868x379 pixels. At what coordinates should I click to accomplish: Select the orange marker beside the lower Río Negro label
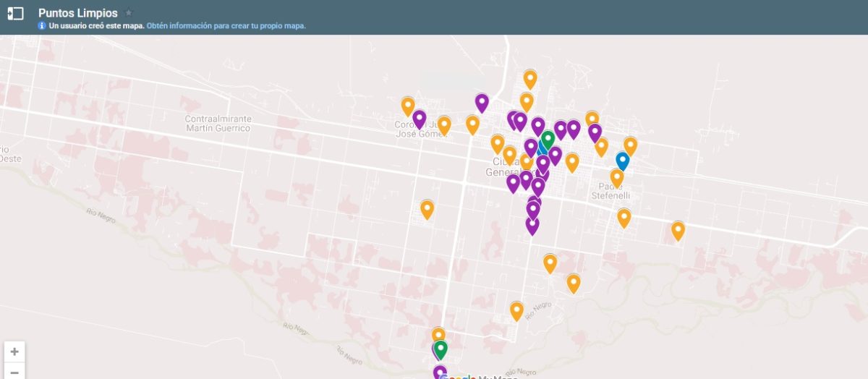coord(516,310)
